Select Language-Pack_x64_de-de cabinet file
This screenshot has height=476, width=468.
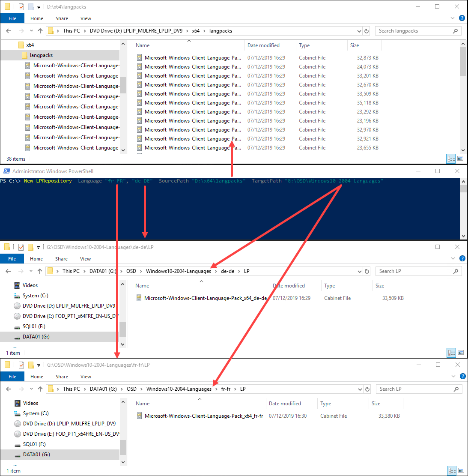tap(202, 298)
